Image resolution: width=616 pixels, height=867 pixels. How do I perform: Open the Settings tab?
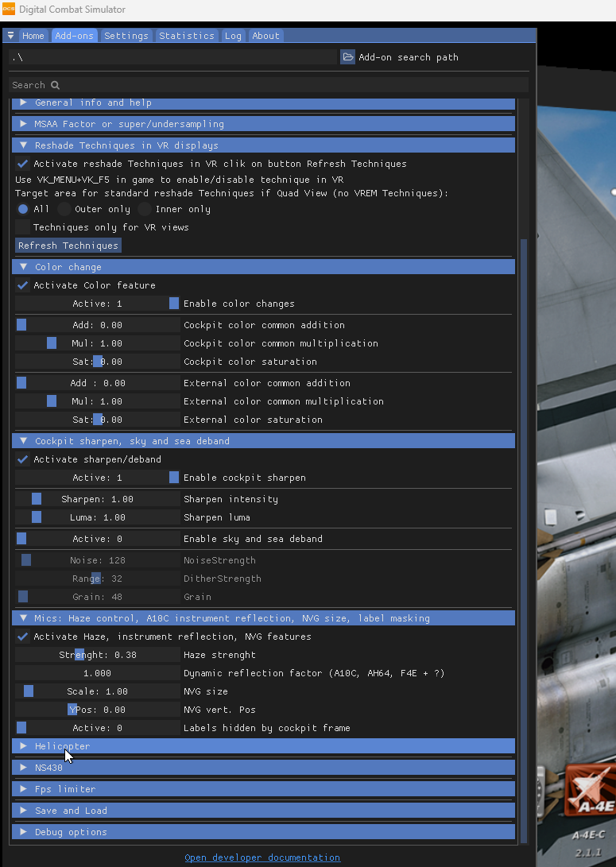[x=126, y=36]
